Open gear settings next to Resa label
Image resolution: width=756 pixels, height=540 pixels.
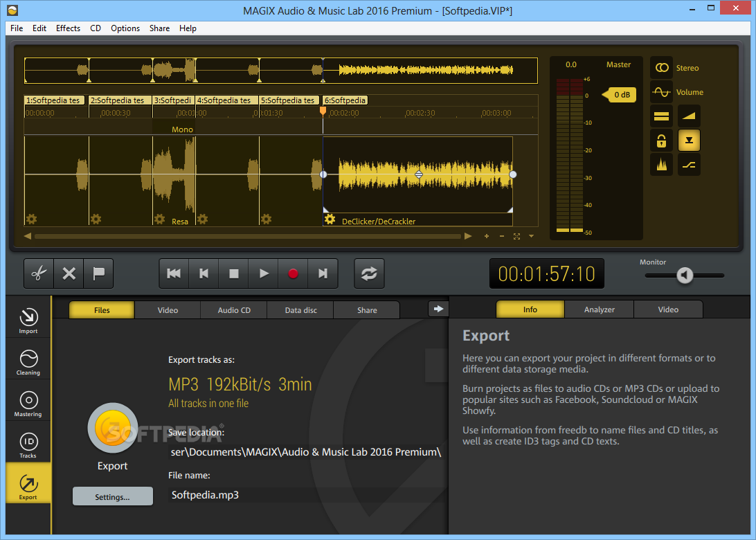(160, 219)
